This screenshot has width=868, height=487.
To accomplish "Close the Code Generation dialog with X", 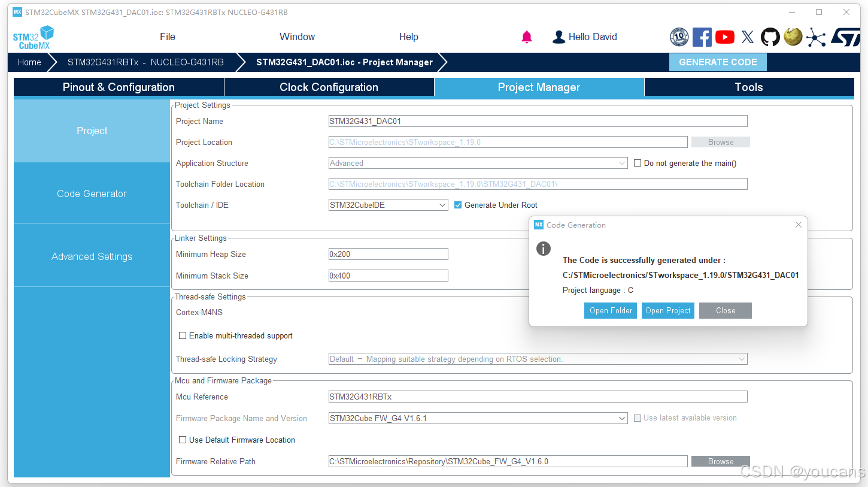I will pyautogui.click(x=798, y=225).
